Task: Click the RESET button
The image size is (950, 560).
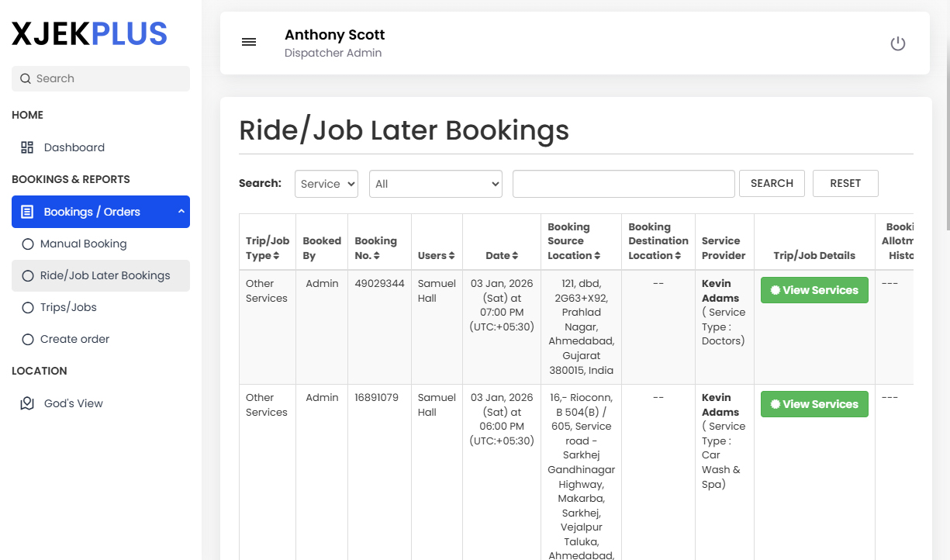Action: [x=845, y=183]
